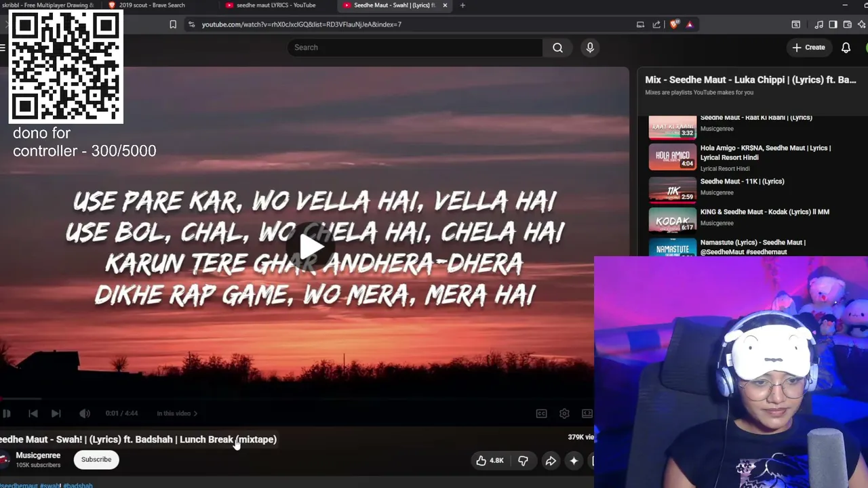Open Brave Rewards triangle icon
868x488 pixels.
coord(690,24)
